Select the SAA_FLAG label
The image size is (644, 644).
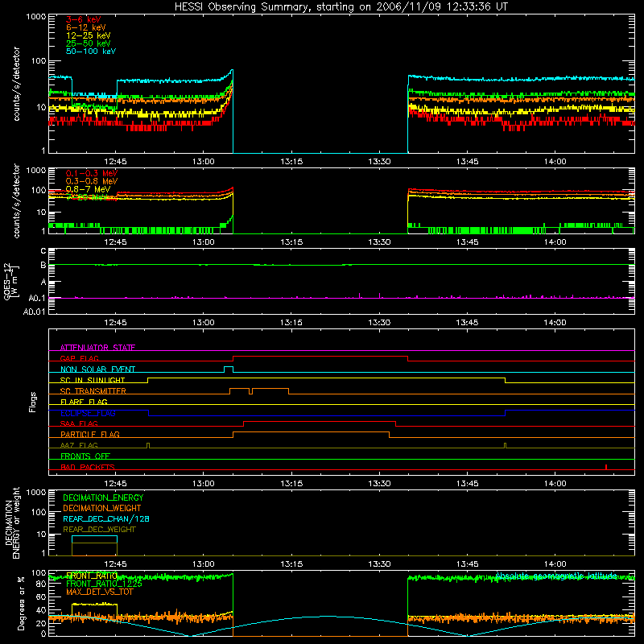coord(79,423)
